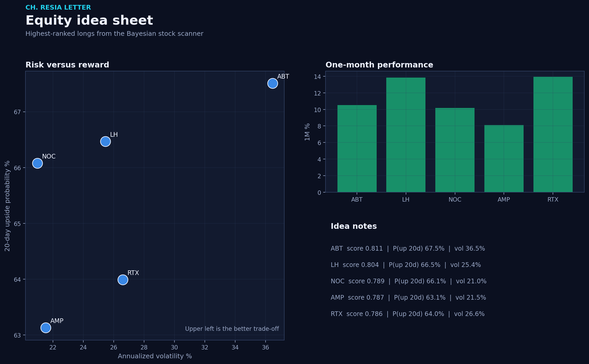Image resolution: width=589 pixels, height=364 pixels.
Task: Click the Bayesian stock scanner subtitle
Action: [x=114, y=34]
